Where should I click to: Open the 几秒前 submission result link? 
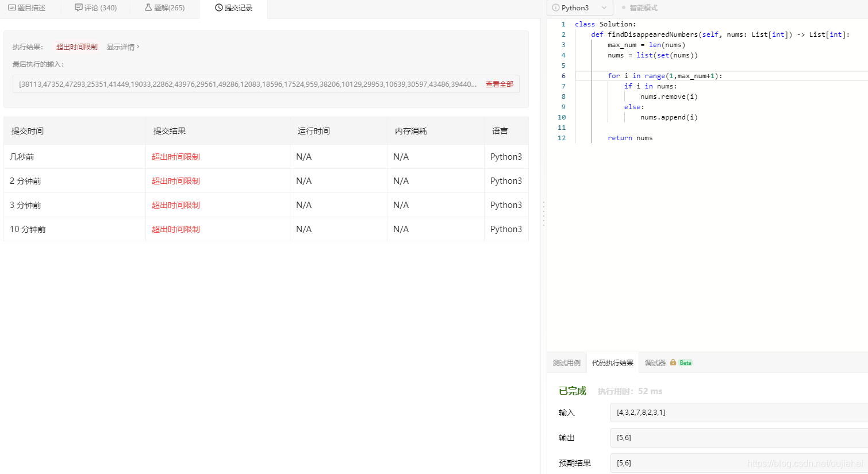pos(176,157)
